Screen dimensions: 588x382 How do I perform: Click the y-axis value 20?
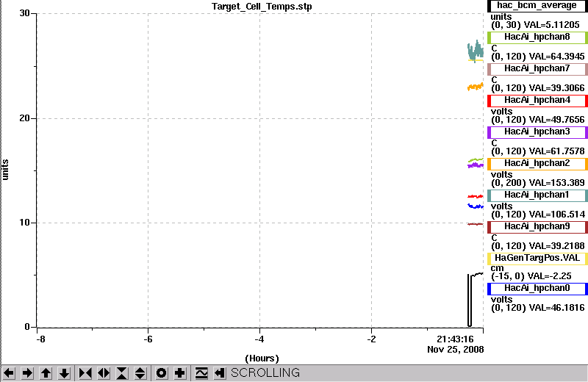click(25, 118)
